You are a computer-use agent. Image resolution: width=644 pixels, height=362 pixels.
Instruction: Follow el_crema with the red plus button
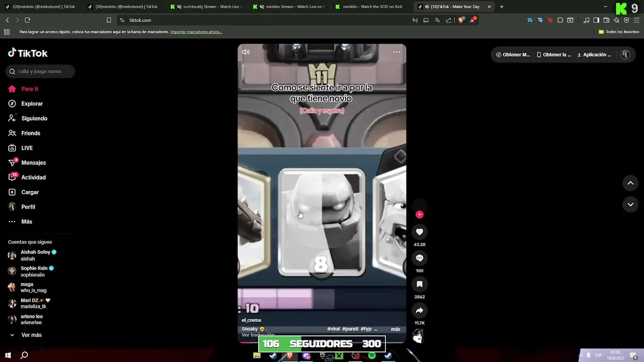(x=420, y=215)
